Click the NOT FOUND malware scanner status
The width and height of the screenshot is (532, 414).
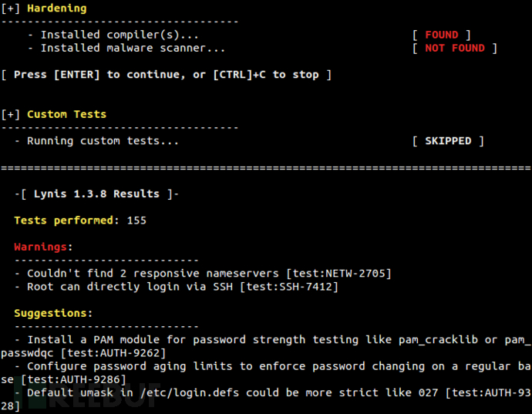[x=455, y=48]
